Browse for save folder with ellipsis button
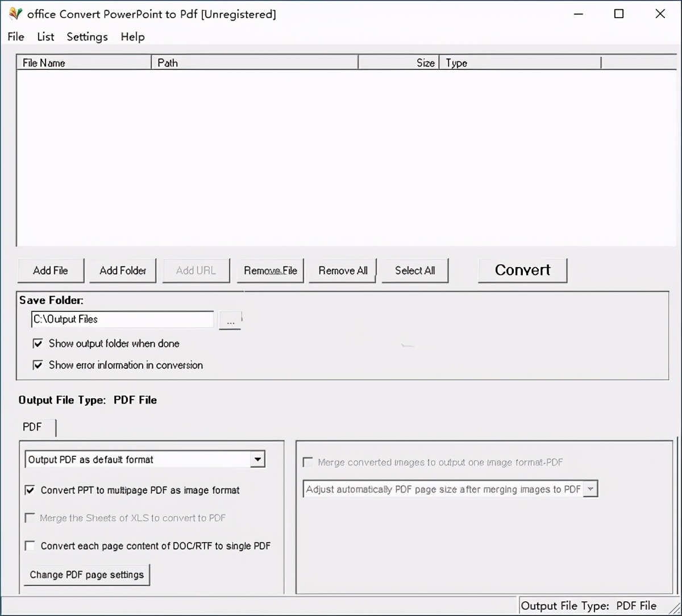The height and width of the screenshot is (616, 682). coord(230,321)
